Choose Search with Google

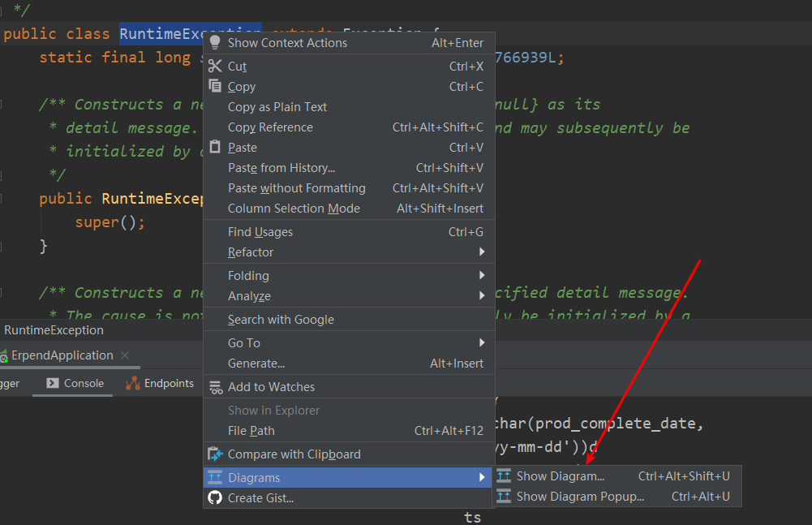point(349,319)
